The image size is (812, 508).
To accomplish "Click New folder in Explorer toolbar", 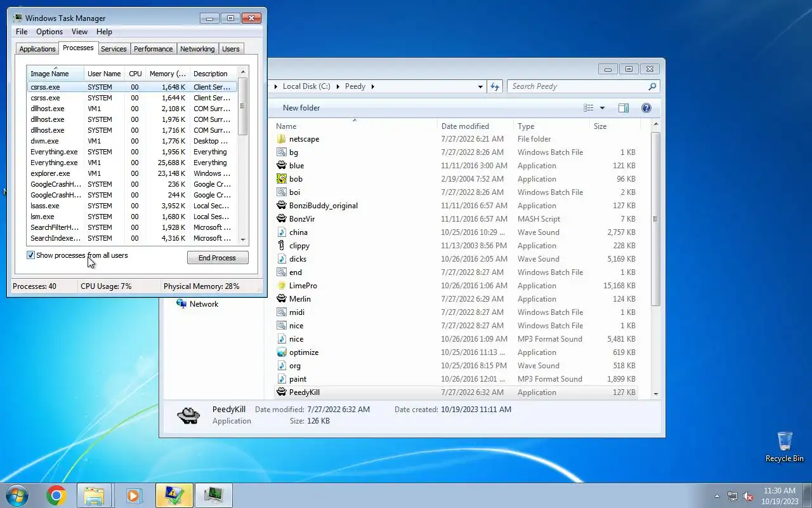I will (301, 108).
